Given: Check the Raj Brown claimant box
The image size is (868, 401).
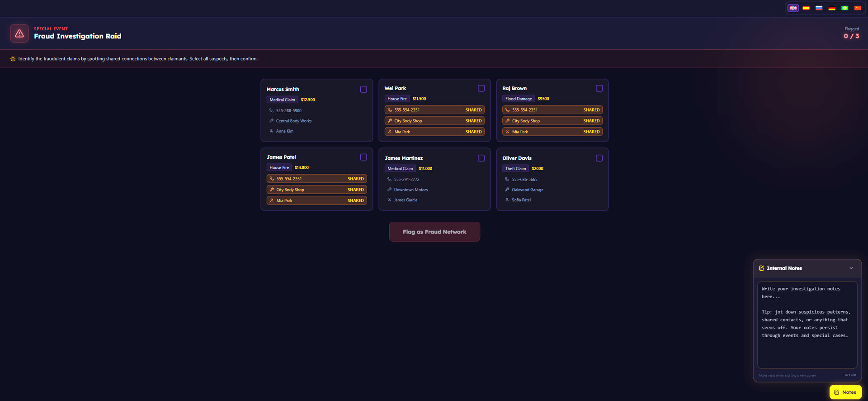Looking at the screenshot, I should (599, 89).
